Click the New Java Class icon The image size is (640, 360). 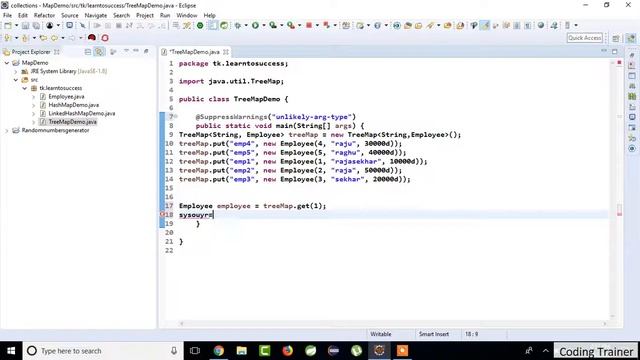point(377,25)
